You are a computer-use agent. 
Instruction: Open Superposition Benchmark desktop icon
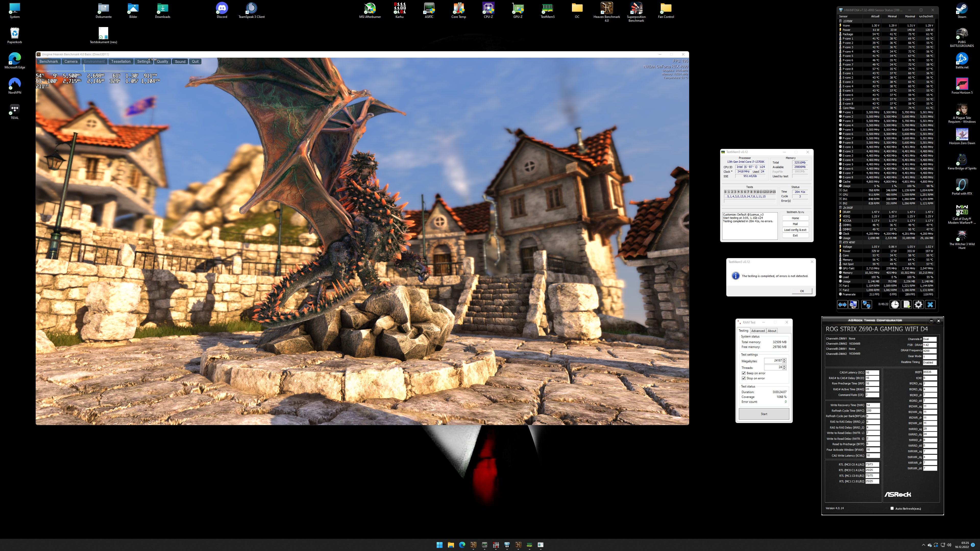tap(636, 12)
